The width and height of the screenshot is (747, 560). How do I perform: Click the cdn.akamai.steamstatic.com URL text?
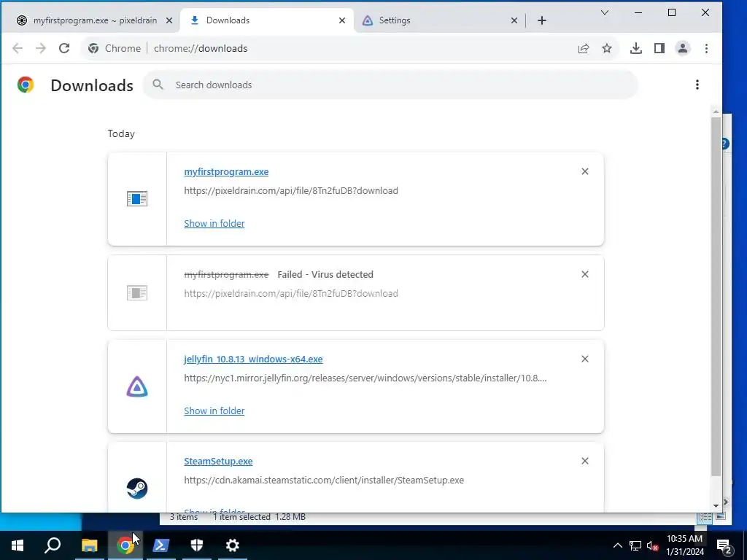(x=324, y=480)
